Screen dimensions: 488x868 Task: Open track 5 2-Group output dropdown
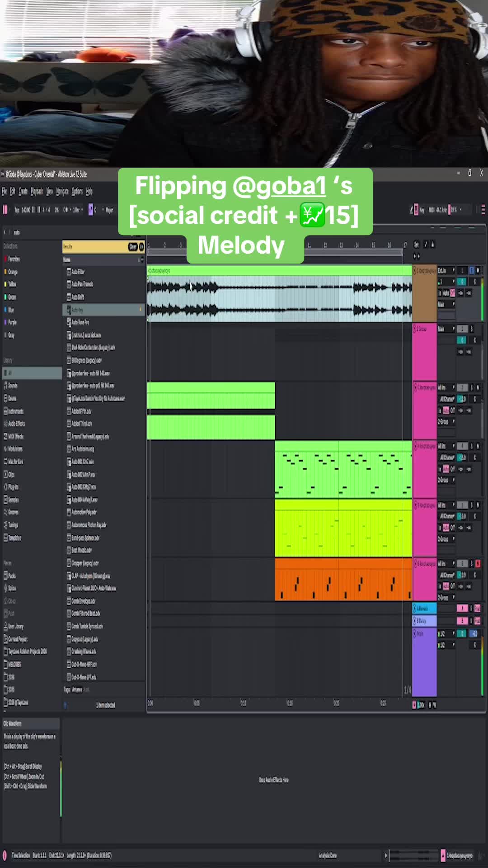(446, 539)
